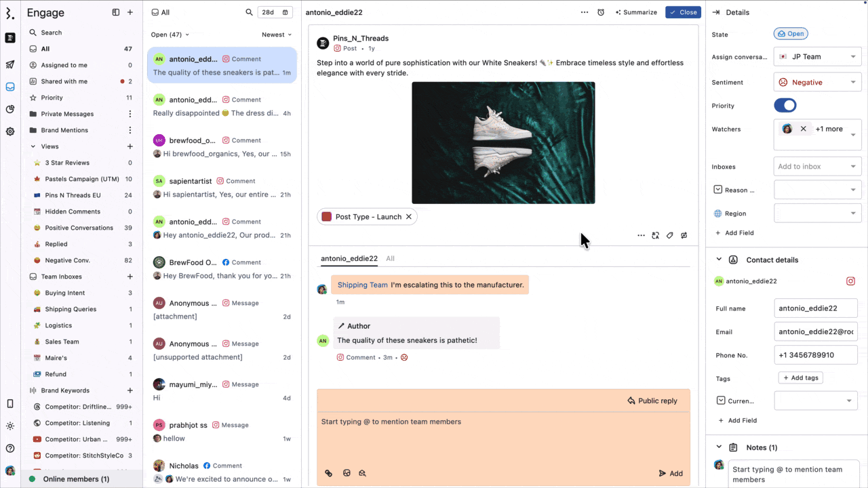Open the publish paper plane icon in left rail
Viewport: 868px width, 488px height.
pos(10,65)
